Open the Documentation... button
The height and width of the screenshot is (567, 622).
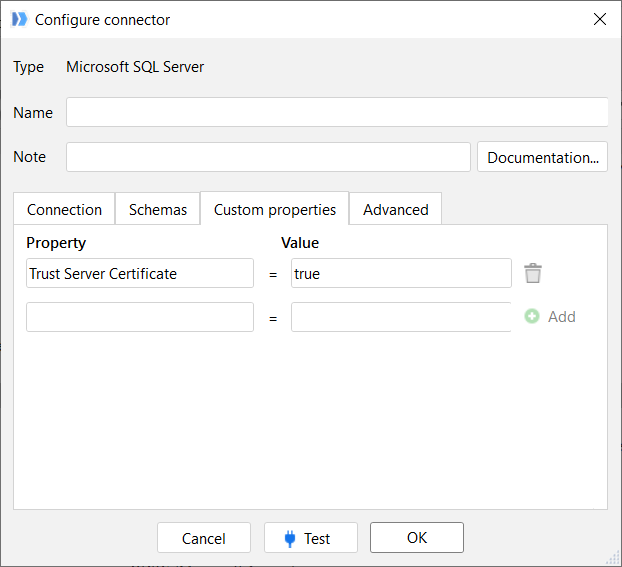542,157
